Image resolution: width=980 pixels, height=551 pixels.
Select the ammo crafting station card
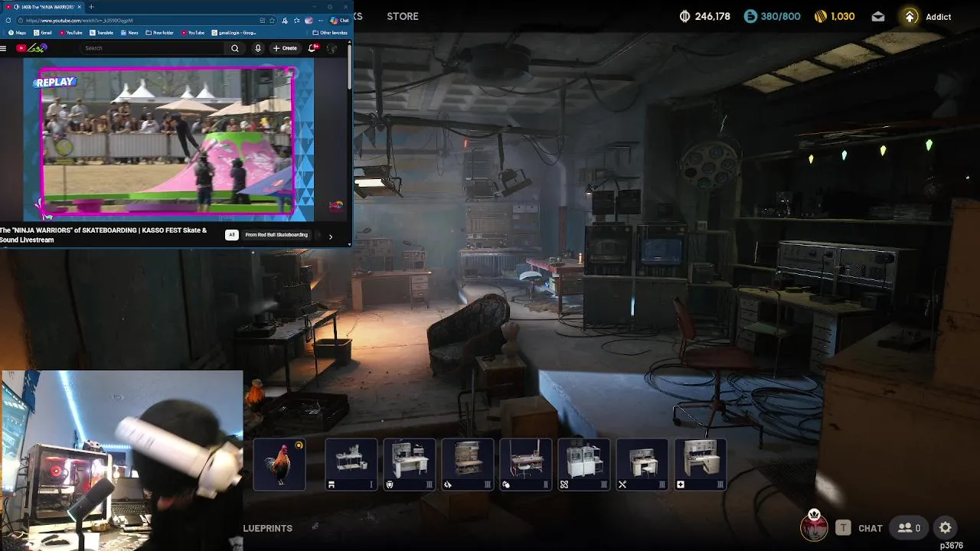coord(467,464)
